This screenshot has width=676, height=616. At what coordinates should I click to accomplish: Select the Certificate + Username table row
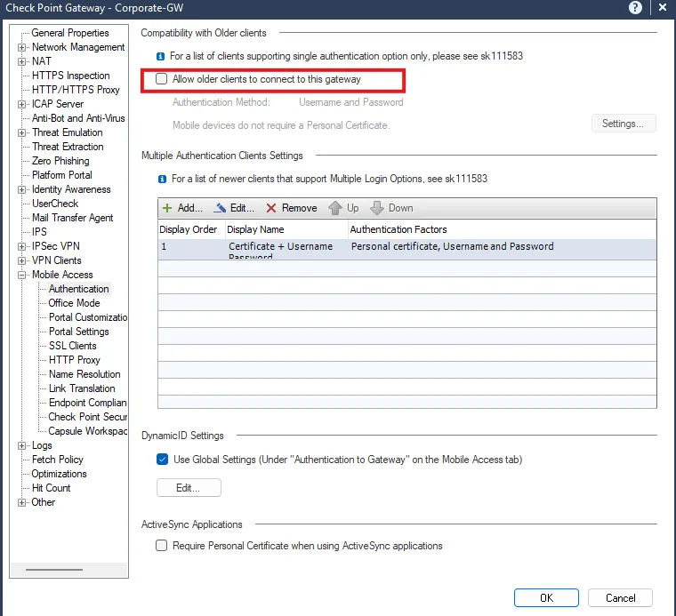[407, 249]
